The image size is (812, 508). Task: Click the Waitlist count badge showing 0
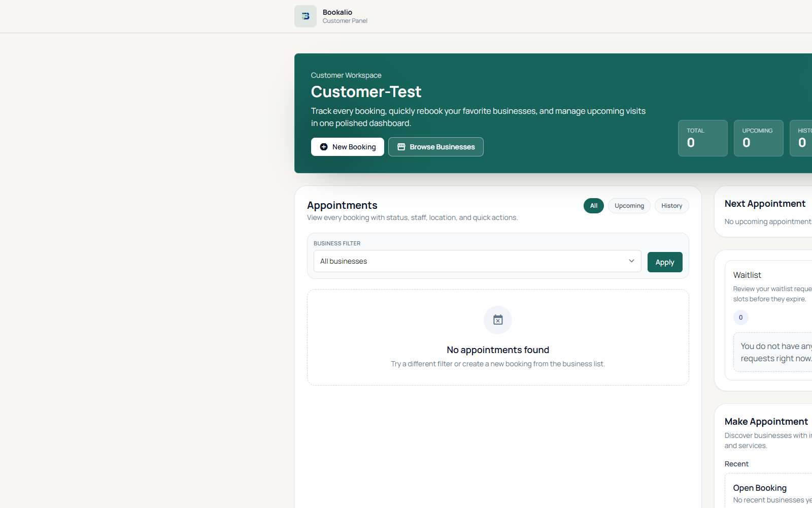tap(741, 317)
